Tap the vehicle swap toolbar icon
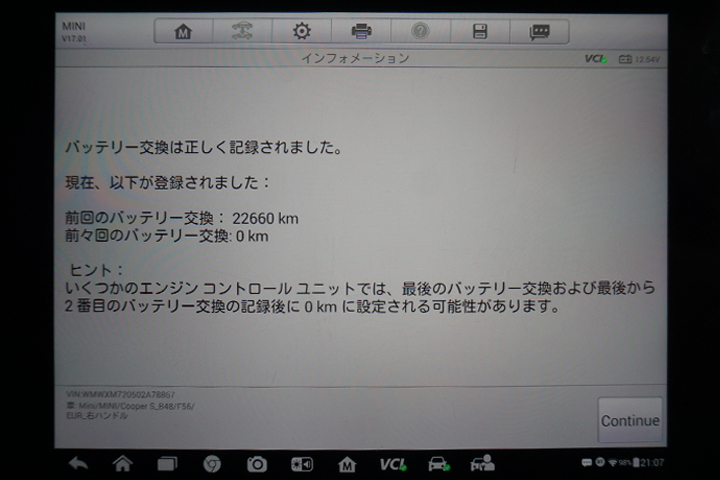This screenshot has height=480, width=720. tap(242, 32)
